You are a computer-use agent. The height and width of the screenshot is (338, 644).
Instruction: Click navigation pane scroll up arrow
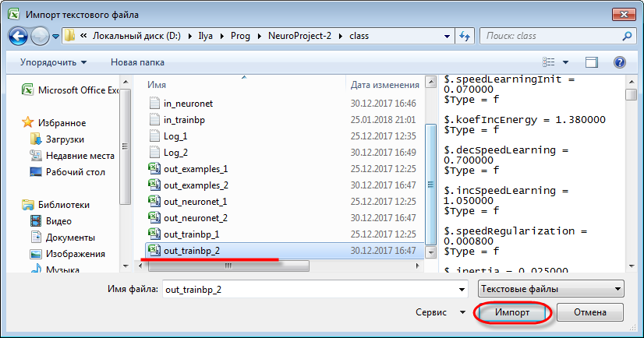tap(126, 82)
